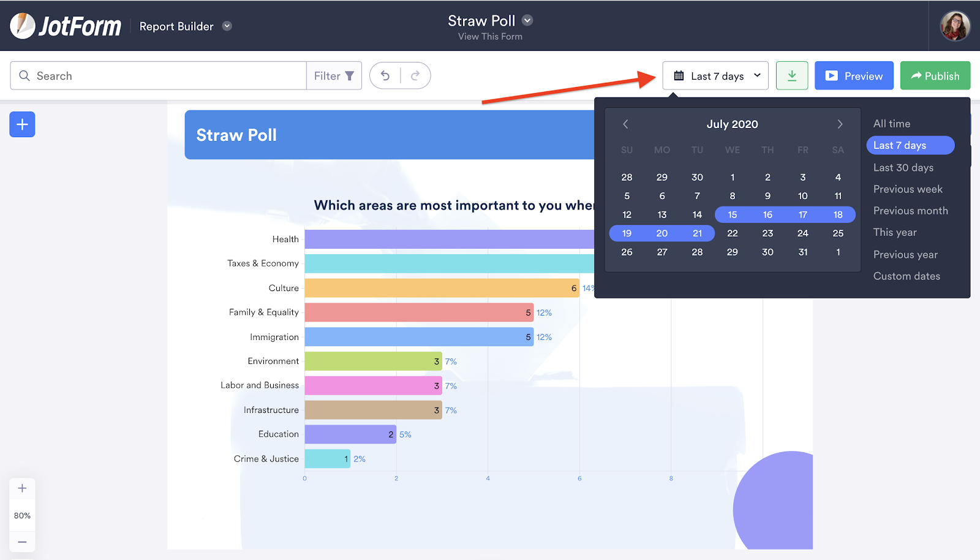Select July 21 in the calendar
The width and height of the screenshot is (980, 560).
tap(697, 233)
